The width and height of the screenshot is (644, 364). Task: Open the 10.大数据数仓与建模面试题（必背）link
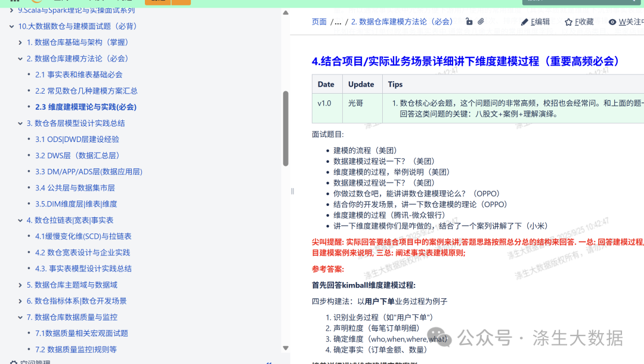[78, 26]
